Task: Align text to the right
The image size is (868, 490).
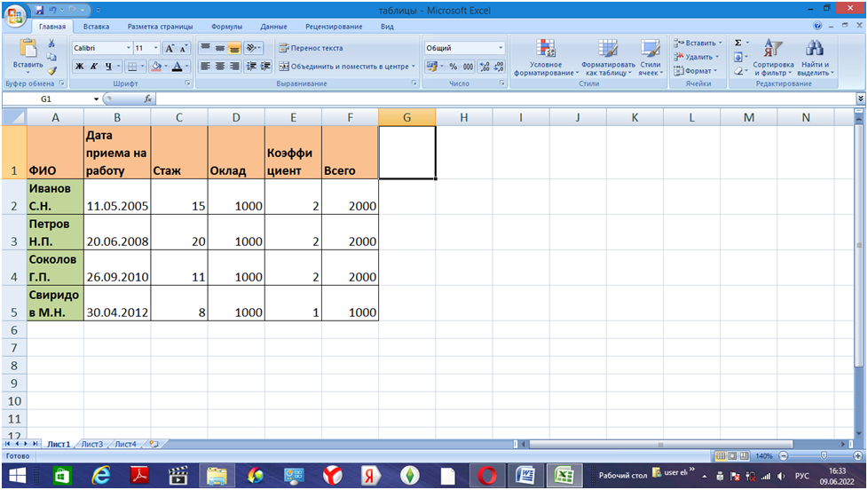Action: coord(234,67)
